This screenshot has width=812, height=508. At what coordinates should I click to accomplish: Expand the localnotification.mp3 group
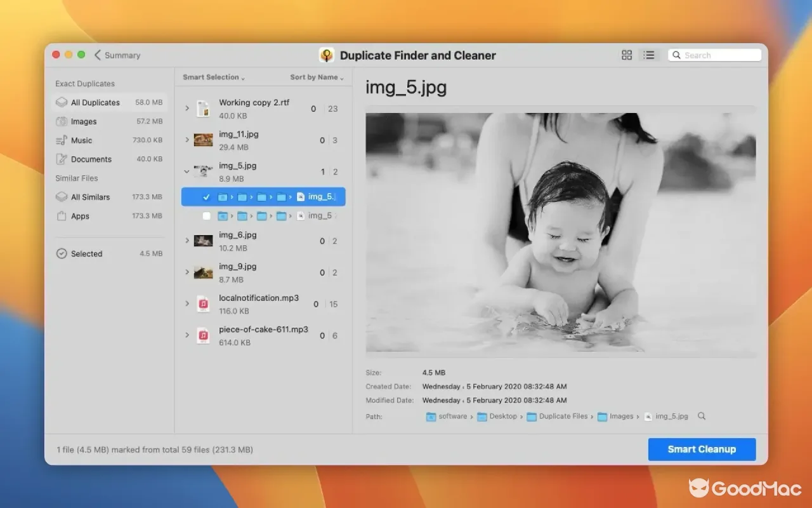click(x=187, y=304)
